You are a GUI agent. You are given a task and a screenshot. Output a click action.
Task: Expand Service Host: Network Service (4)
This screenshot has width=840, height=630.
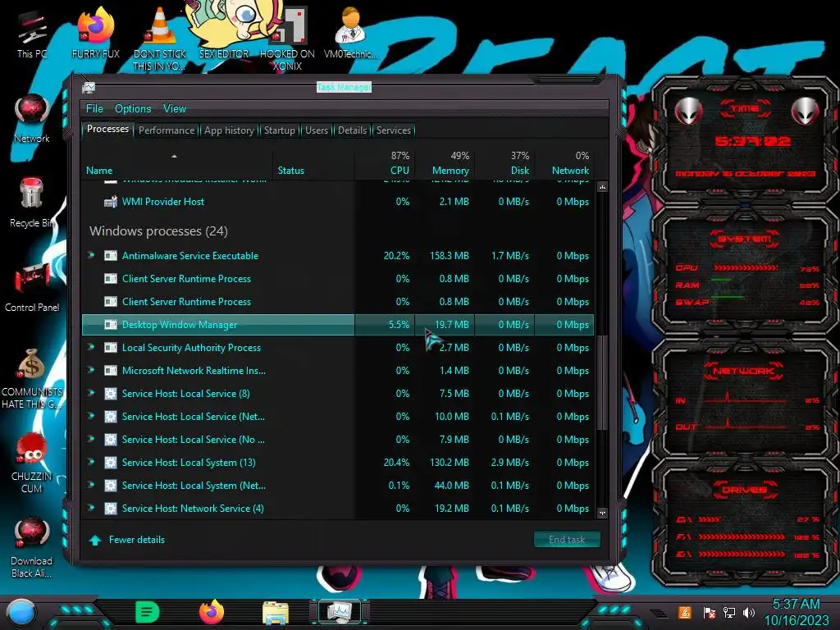[x=91, y=508]
